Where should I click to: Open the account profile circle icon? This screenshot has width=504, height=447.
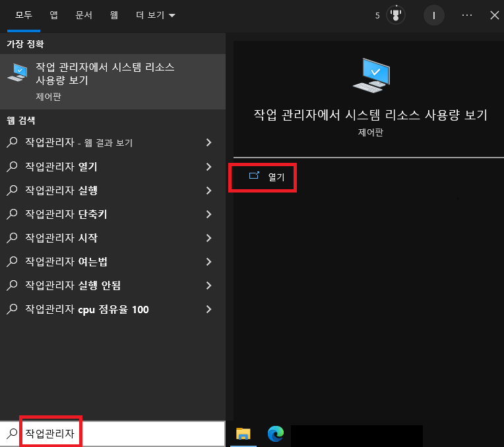(x=434, y=15)
